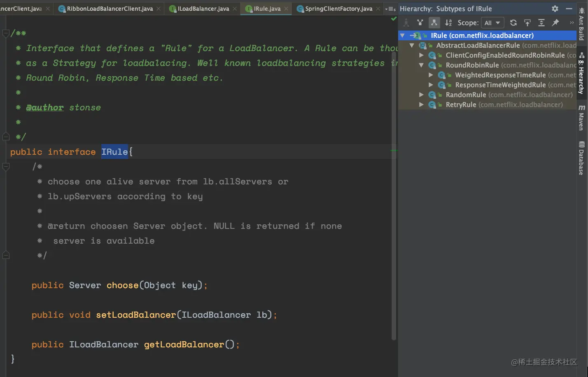Switch to supertypes hierarchy view

[x=420, y=23]
